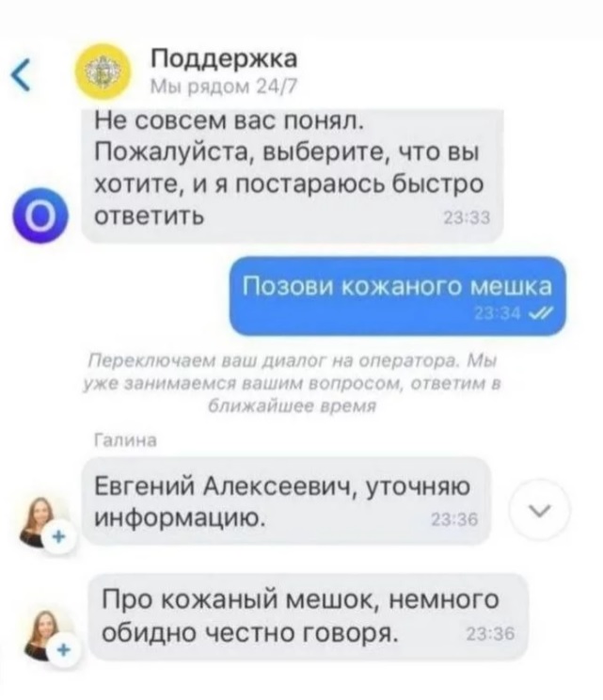Open the 'Поддержка' chat title
The height and width of the screenshot is (700, 603).
click(x=224, y=58)
